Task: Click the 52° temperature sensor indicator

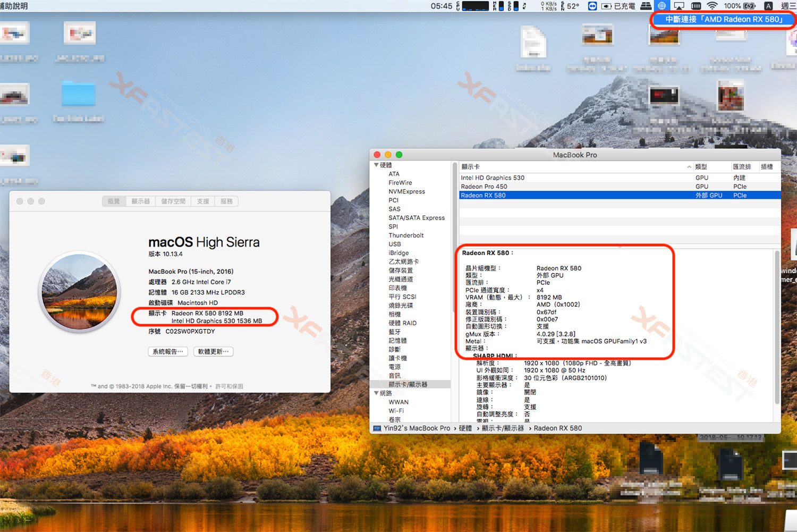Action: [x=570, y=6]
